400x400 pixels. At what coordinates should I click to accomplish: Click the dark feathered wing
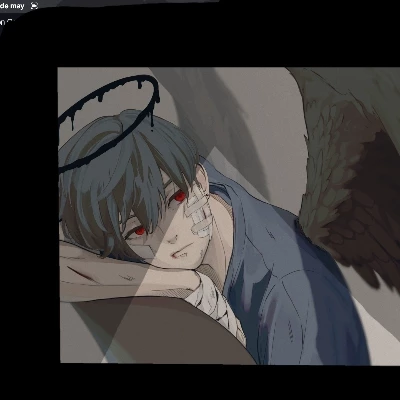350,173
